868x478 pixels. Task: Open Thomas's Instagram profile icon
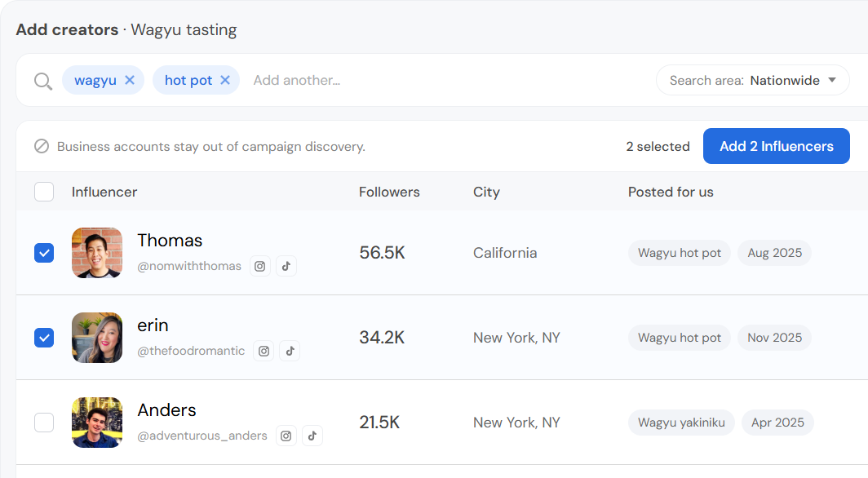tap(259, 266)
